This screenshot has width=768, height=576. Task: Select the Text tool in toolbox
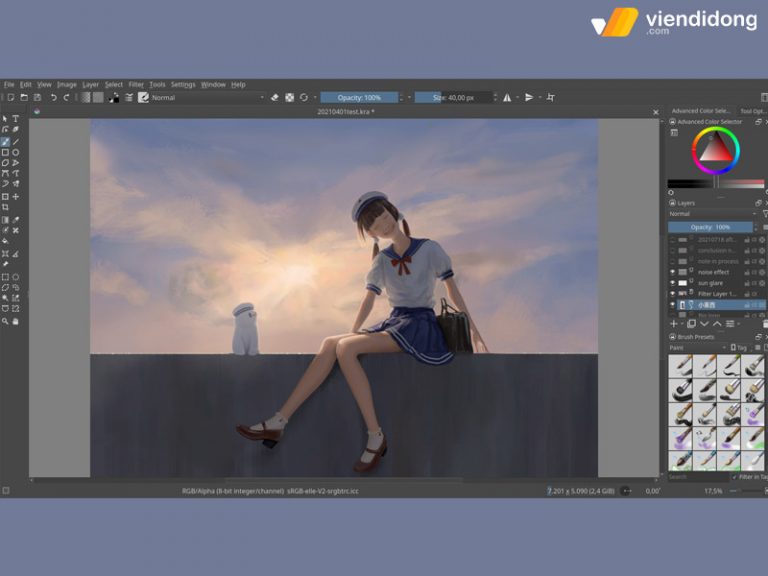pyautogui.click(x=16, y=119)
